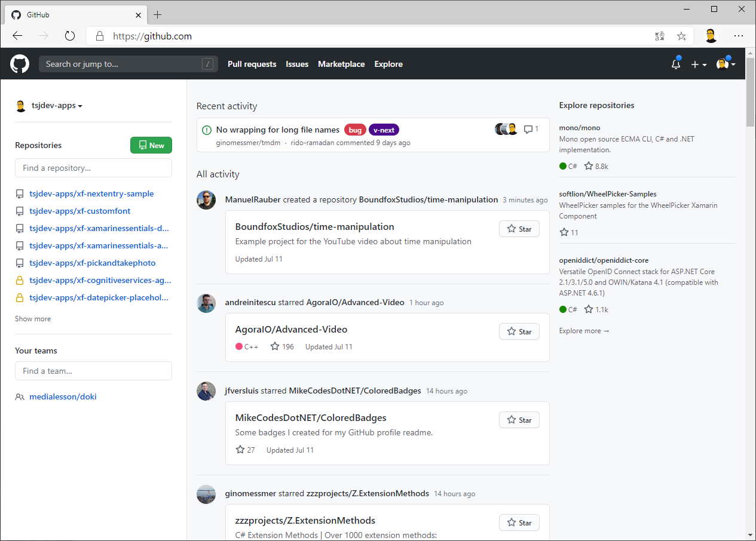Star the AgoraIO/Advanced-Video repository
Viewport: 756px width, 541px height.
tap(519, 331)
